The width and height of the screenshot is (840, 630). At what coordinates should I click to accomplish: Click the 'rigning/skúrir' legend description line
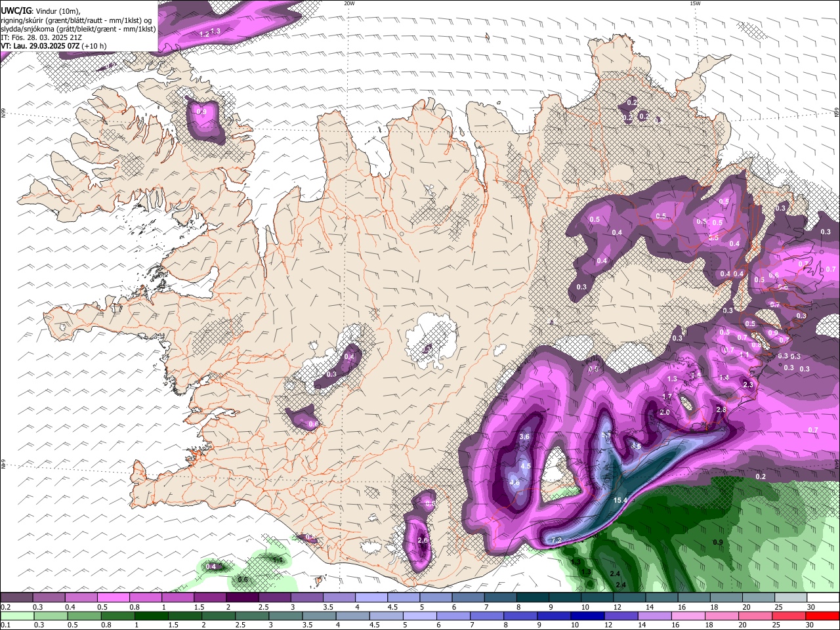click(77, 20)
